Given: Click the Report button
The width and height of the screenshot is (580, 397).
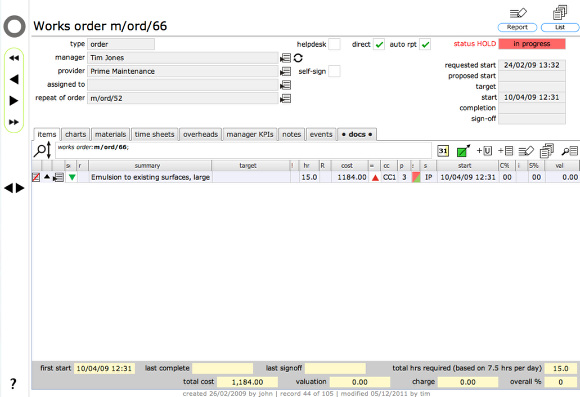Looking at the screenshot, I should (517, 27).
